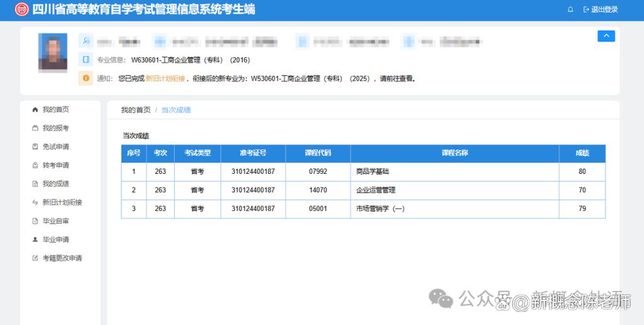644x325 pixels.
Task: Click person icon beside 毕业申请
Action: coord(35,239)
